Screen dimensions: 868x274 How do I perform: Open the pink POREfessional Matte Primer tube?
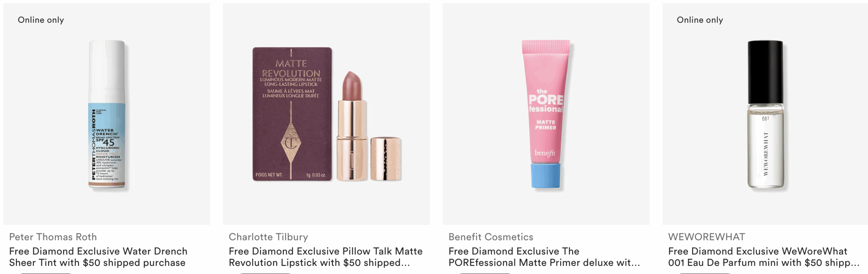click(x=546, y=114)
